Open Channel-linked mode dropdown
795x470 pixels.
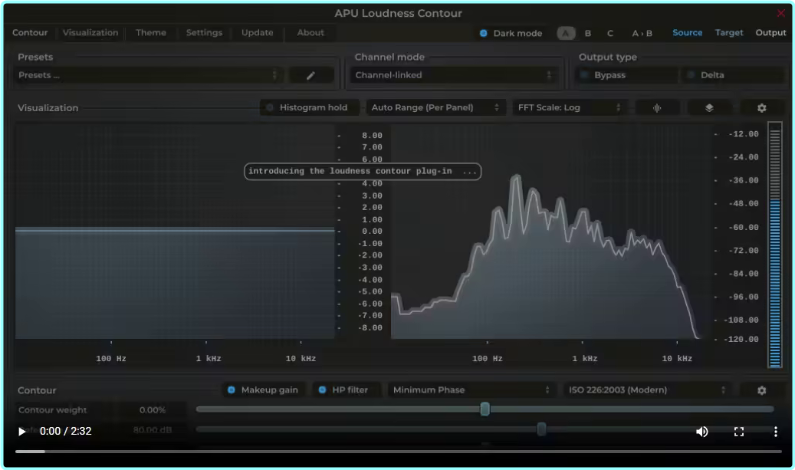(454, 75)
